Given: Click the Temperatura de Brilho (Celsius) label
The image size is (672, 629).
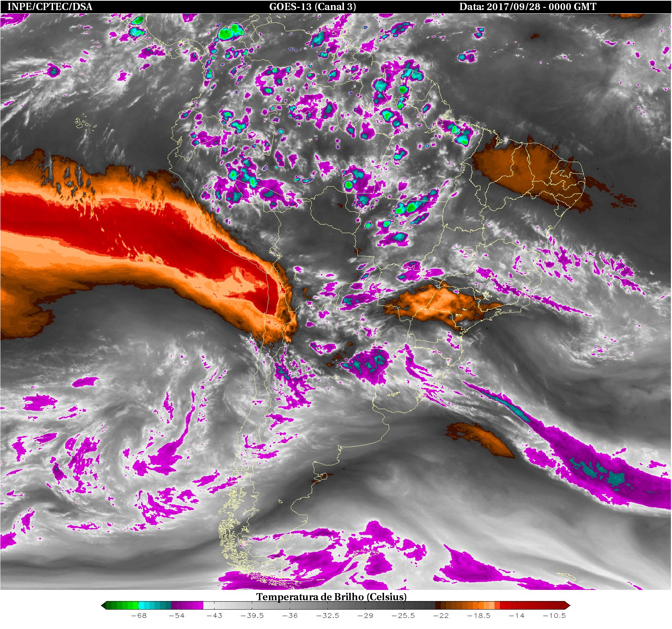Looking at the screenshot, I should [x=331, y=597].
